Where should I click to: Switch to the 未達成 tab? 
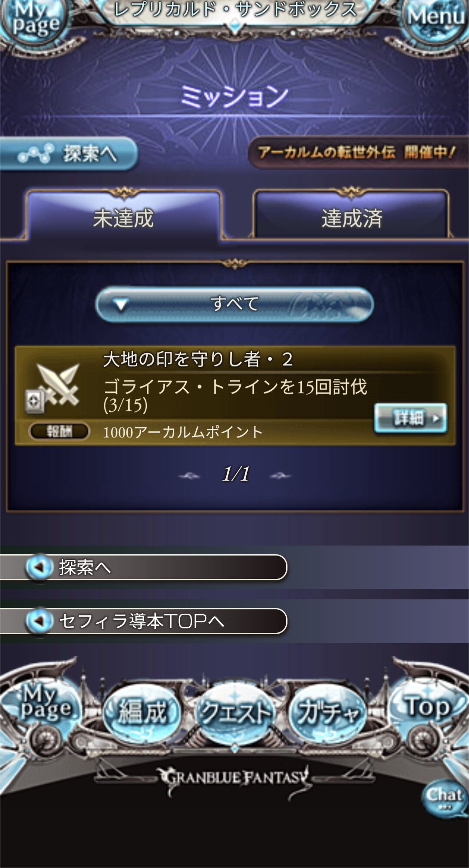tap(124, 216)
